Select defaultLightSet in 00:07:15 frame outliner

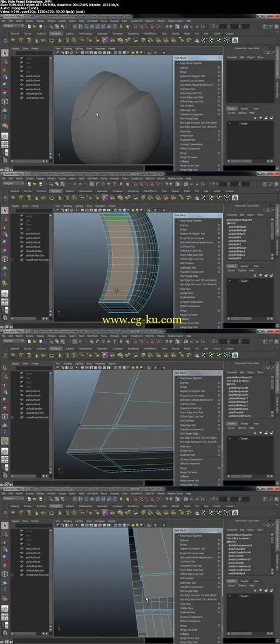34,409
